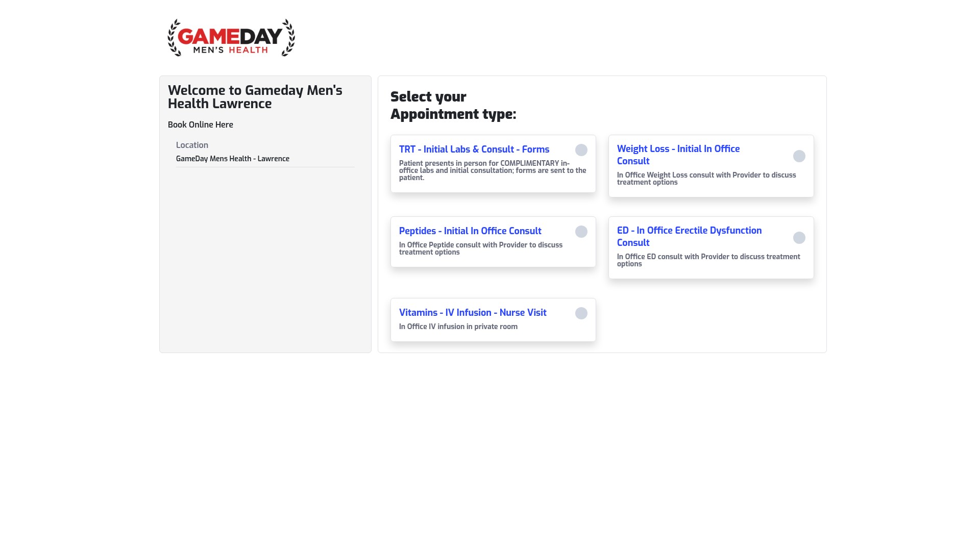The width and height of the screenshot is (980, 551).
Task: Select the ED consult radio button
Action: [799, 238]
